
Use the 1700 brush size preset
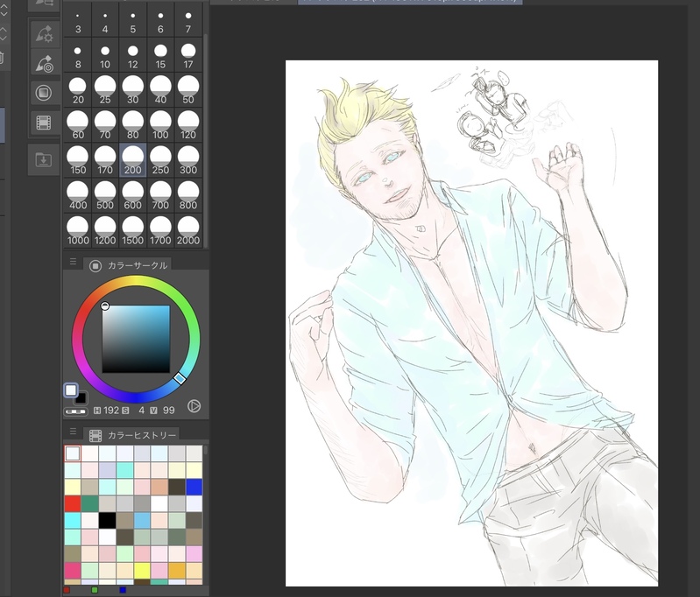(x=160, y=231)
